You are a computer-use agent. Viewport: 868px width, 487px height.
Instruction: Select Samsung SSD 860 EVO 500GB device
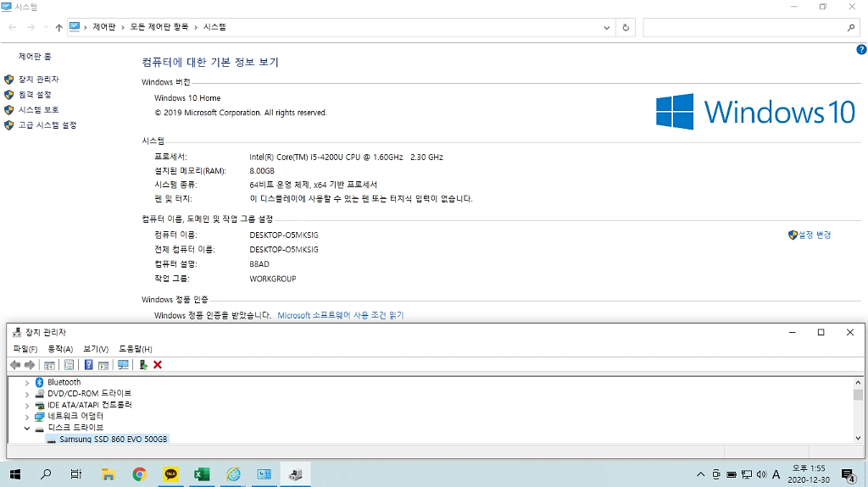(113, 440)
